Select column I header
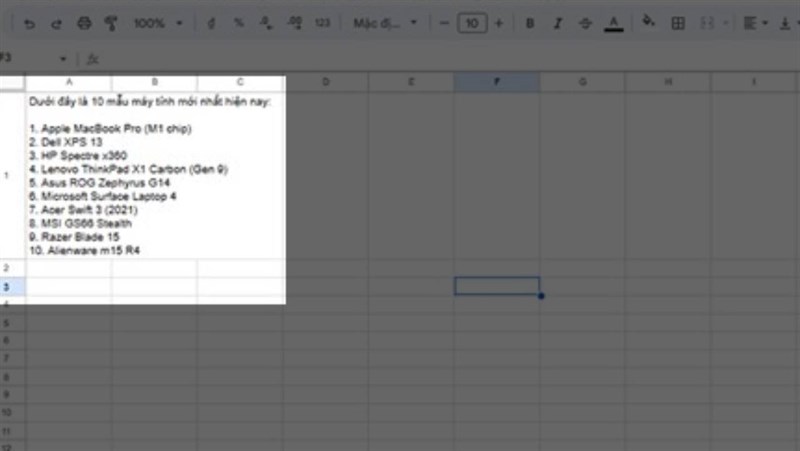800x451 pixels. point(754,82)
